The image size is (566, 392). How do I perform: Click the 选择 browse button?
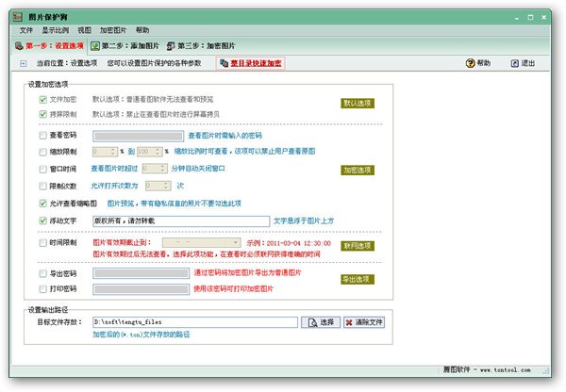click(321, 322)
